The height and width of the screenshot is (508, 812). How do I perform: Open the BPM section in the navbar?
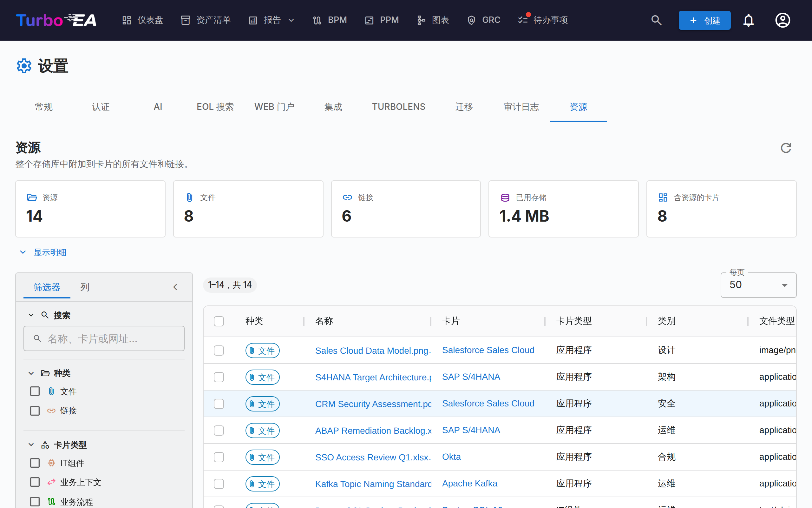(330, 20)
